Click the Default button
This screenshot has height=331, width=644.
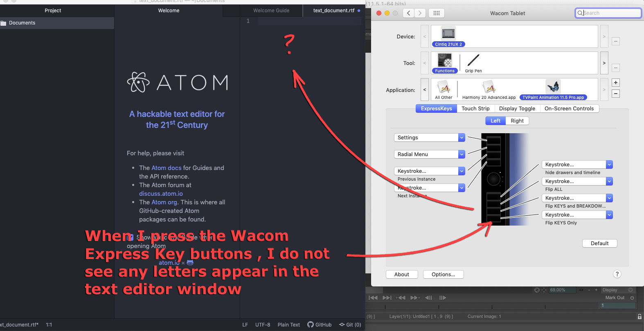pos(599,243)
